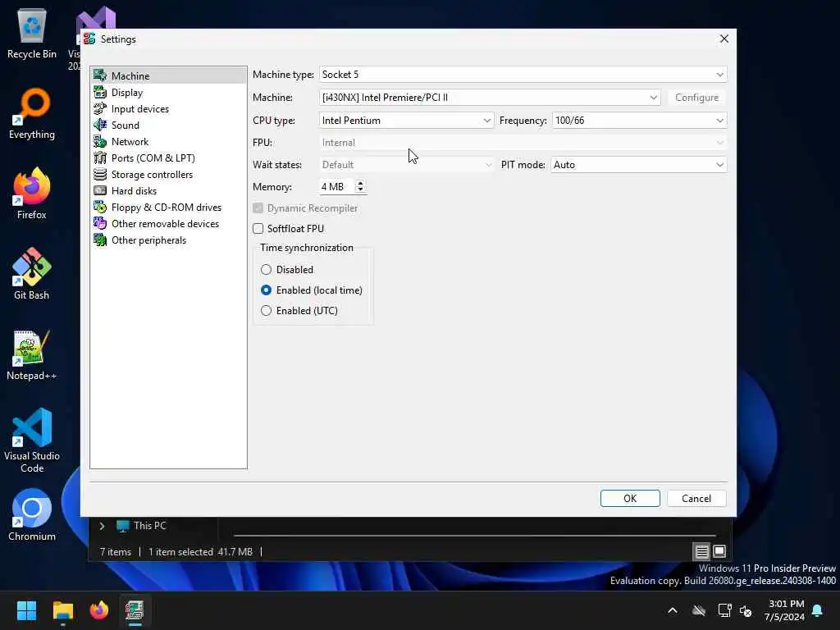The height and width of the screenshot is (630, 840).
Task: Click the Machine category icon in sidebar
Action: coord(99,75)
